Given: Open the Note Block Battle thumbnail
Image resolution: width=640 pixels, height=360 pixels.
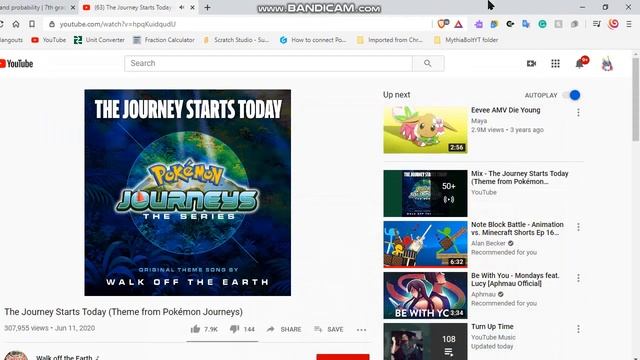Looking at the screenshot, I should coord(425,244).
